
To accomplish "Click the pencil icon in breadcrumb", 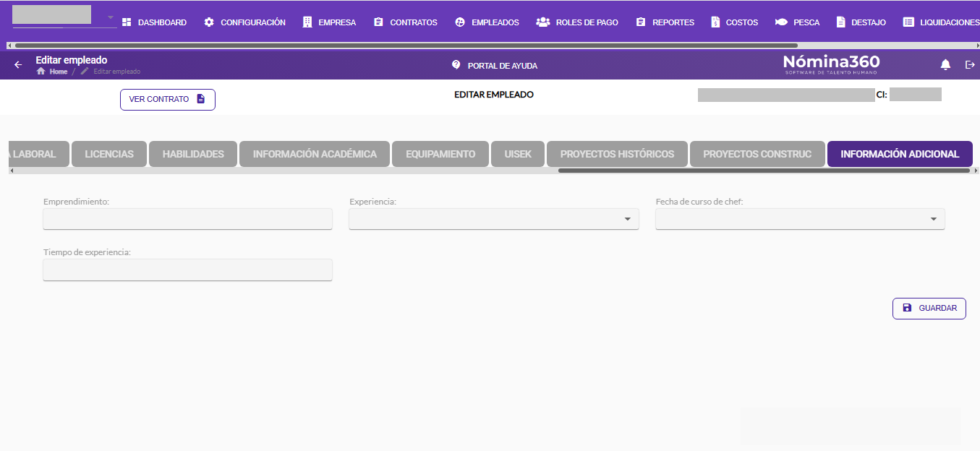I will (x=85, y=72).
